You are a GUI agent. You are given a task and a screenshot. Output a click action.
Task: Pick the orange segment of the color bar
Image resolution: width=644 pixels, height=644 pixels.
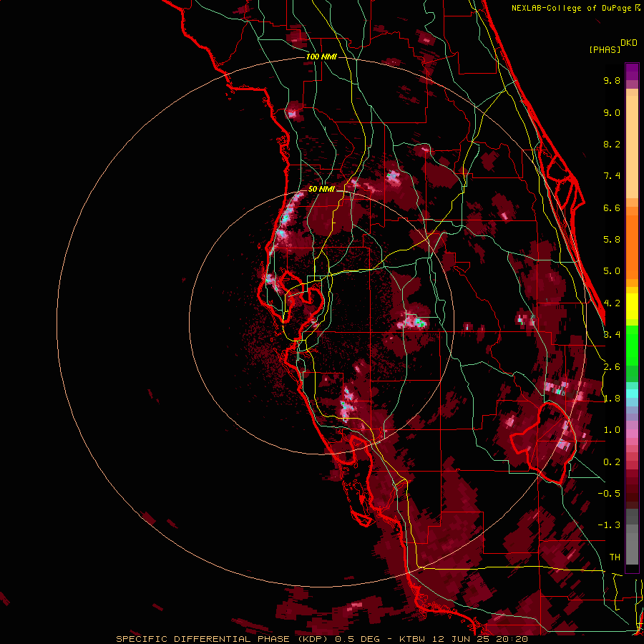click(x=632, y=248)
